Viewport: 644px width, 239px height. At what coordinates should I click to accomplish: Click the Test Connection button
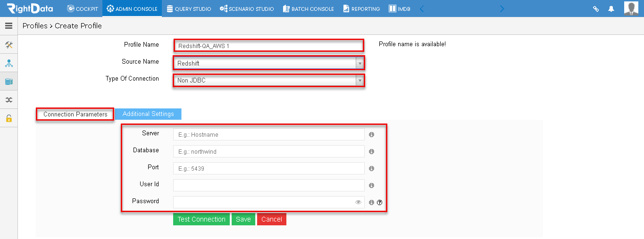point(201,219)
